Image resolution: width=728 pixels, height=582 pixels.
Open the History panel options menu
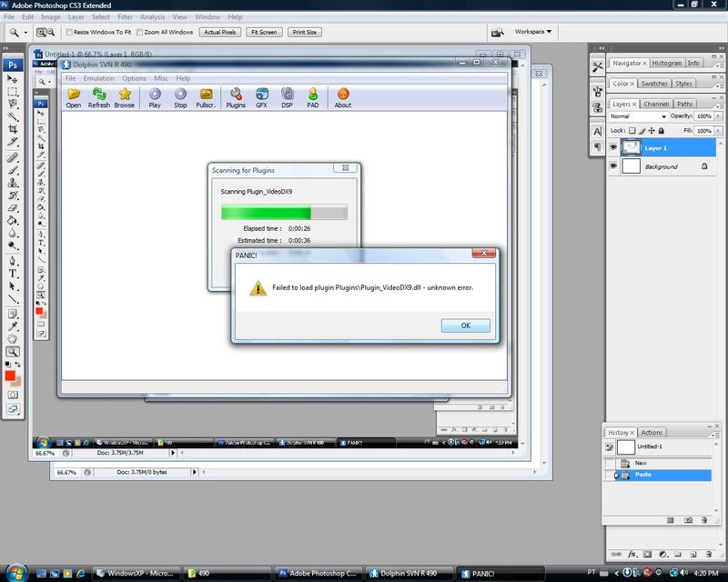pos(715,435)
